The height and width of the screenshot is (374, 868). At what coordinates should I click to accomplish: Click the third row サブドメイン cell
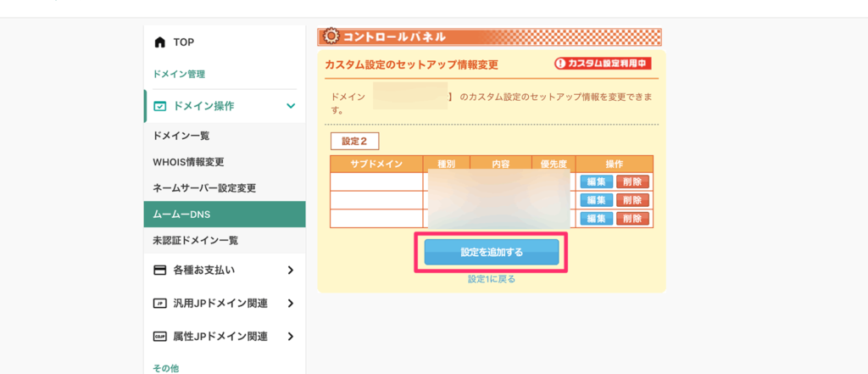(x=376, y=218)
